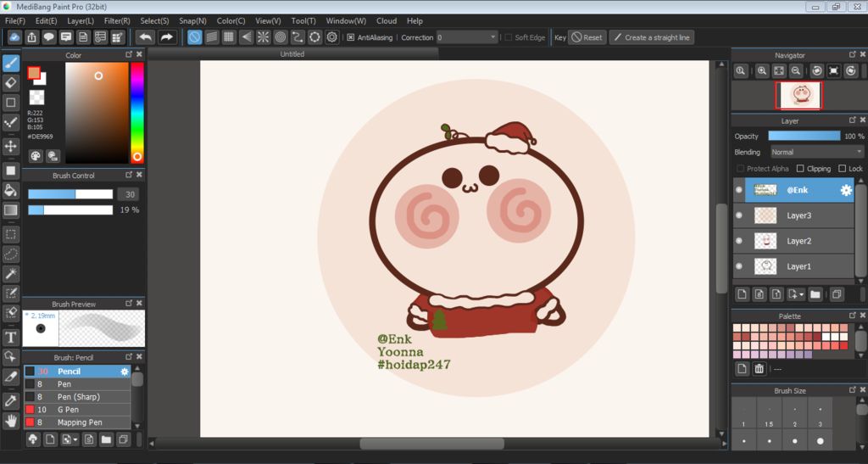Select the rectangular Select tool
The height and width of the screenshot is (464, 868).
(x=10, y=234)
